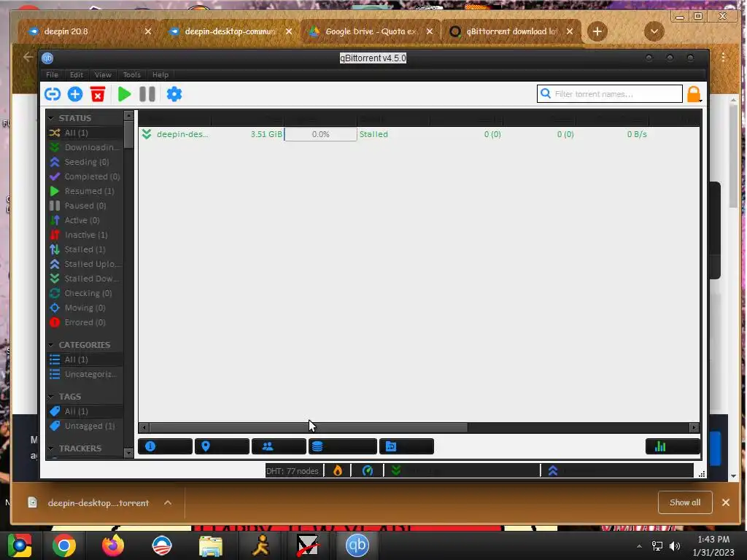Click the flame connection status icon
This screenshot has height=560, width=747.
tap(338, 471)
